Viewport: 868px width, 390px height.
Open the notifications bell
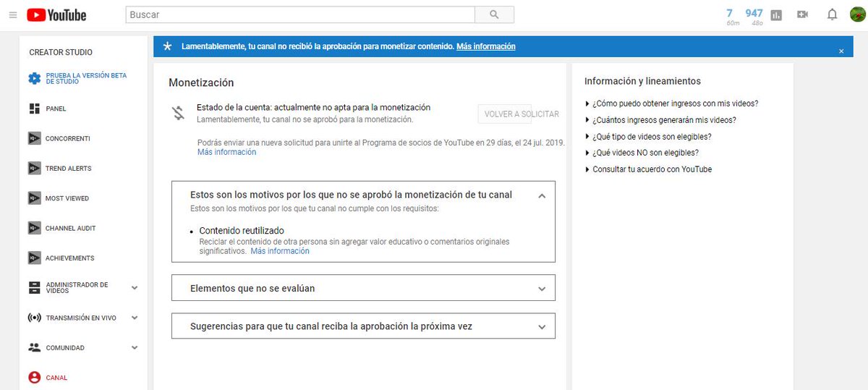(833, 14)
